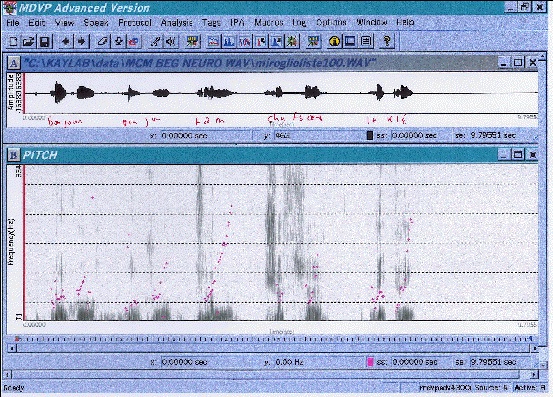Screen dimensions: 553x397
Task: Click the New file toolbar icon
Action: click(13, 42)
